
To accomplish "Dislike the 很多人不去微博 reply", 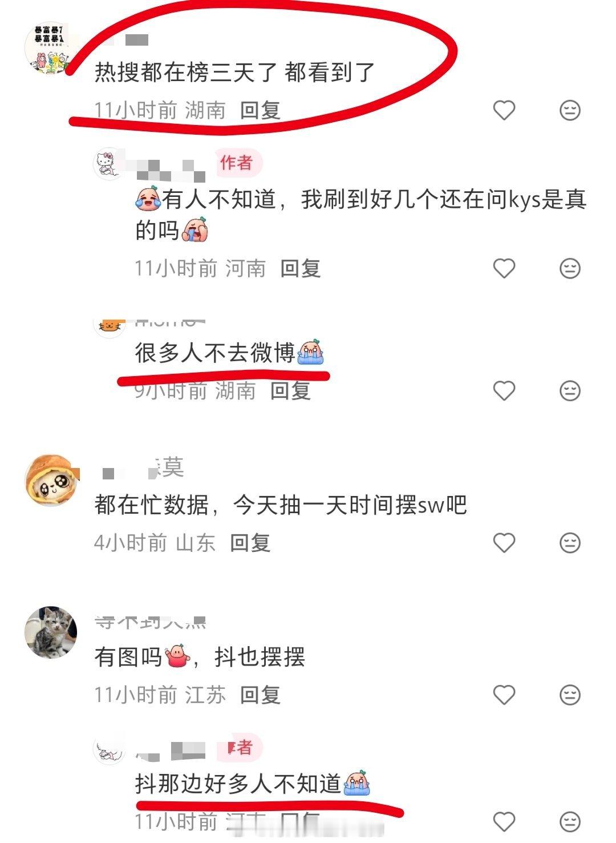I will (570, 390).
